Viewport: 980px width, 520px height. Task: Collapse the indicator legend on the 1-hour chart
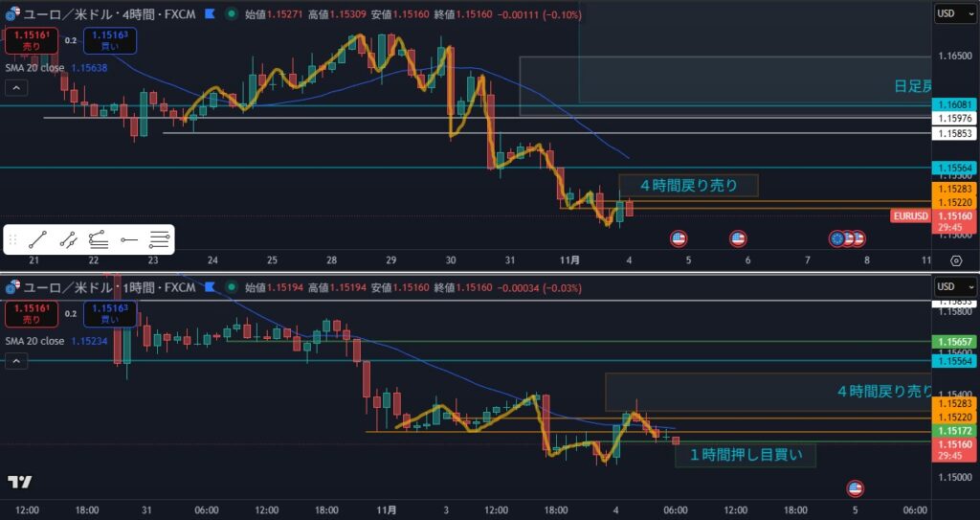click(x=16, y=360)
